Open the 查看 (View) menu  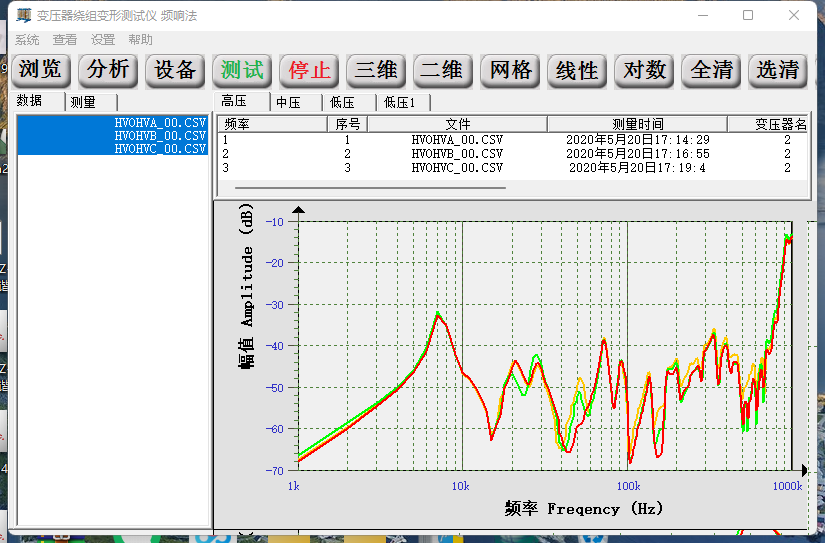[x=65, y=40]
